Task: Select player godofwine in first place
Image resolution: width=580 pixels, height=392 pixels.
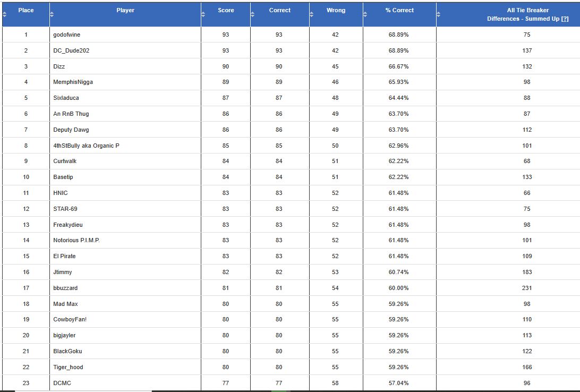Action: point(66,35)
